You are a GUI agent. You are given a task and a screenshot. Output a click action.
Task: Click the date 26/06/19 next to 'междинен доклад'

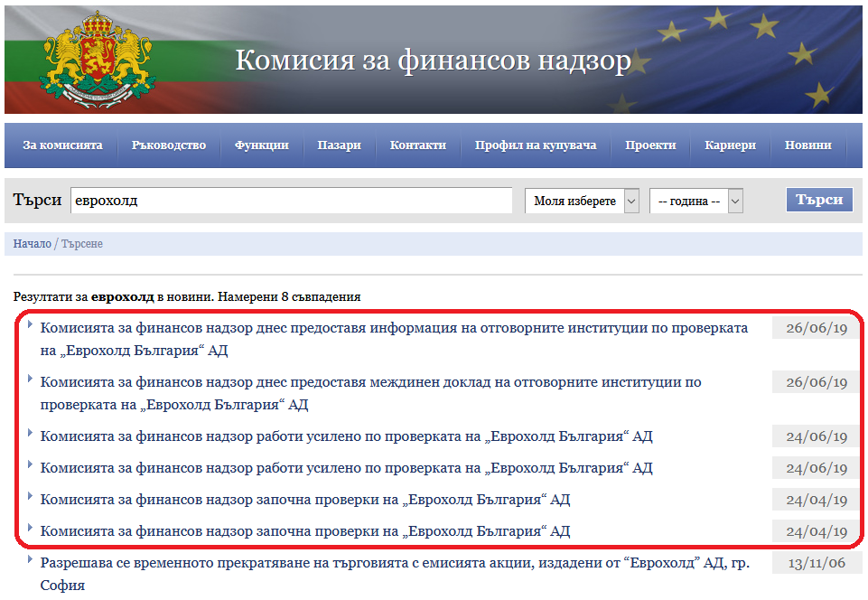point(817,382)
